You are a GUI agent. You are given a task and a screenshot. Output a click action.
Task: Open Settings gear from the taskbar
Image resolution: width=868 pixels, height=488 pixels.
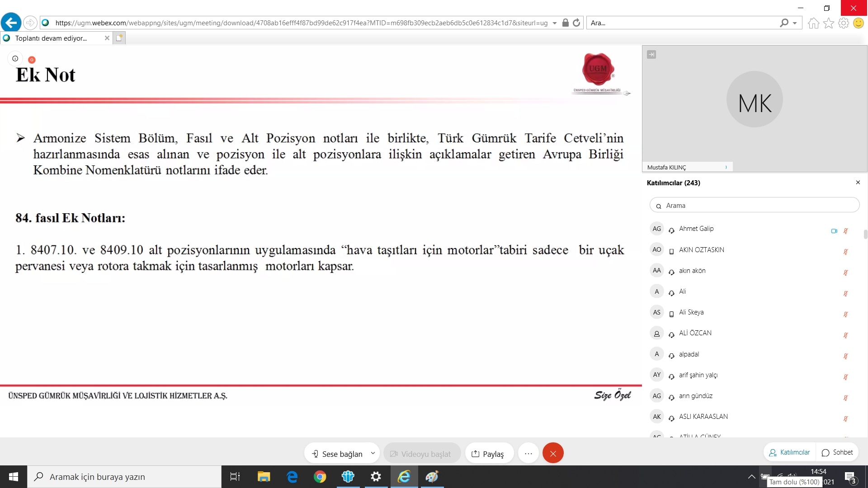[x=376, y=477]
